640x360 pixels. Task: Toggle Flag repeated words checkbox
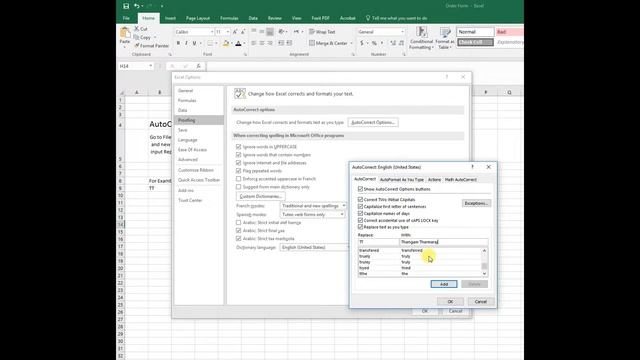point(238,171)
